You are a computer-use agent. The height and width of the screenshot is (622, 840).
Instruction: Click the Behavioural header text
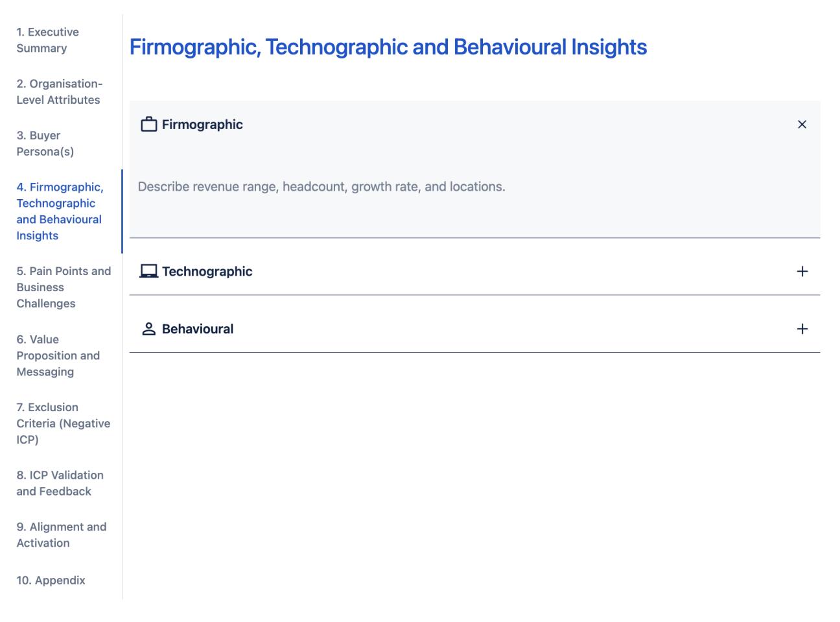(198, 328)
